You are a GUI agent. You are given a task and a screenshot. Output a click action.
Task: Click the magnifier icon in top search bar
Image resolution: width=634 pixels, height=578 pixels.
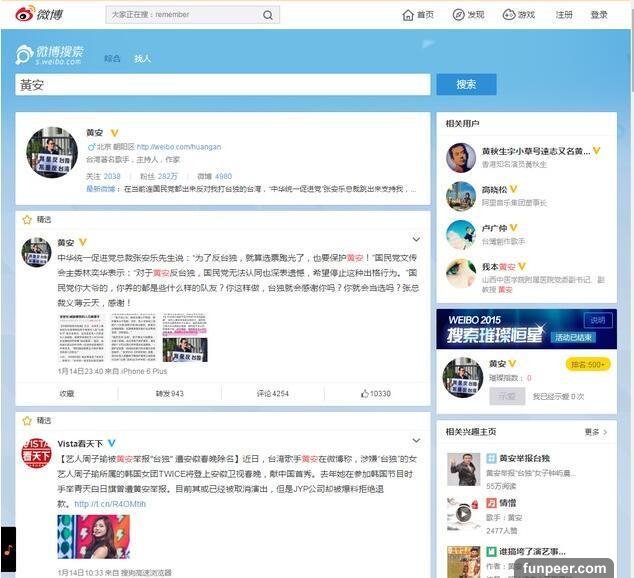pyautogui.click(x=267, y=15)
